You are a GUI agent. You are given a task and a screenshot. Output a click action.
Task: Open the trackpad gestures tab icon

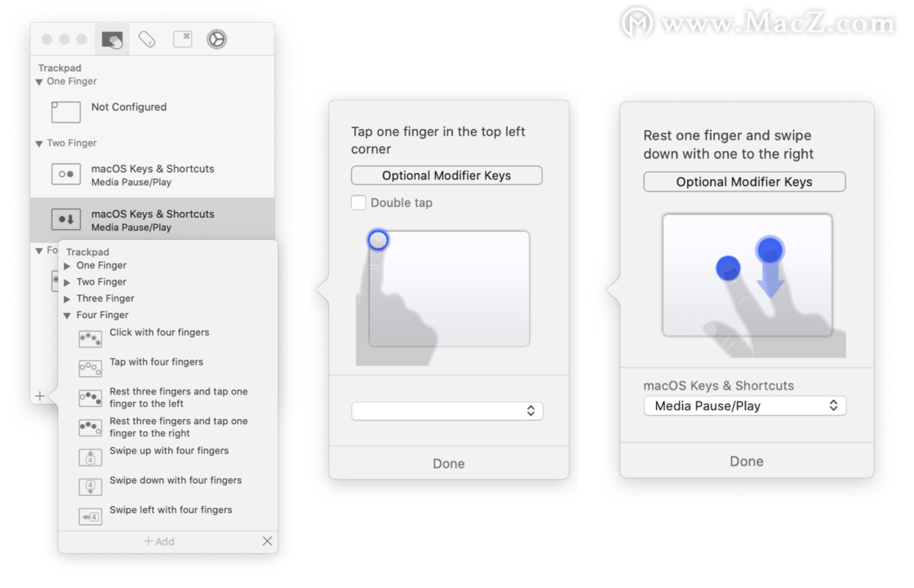pos(112,40)
